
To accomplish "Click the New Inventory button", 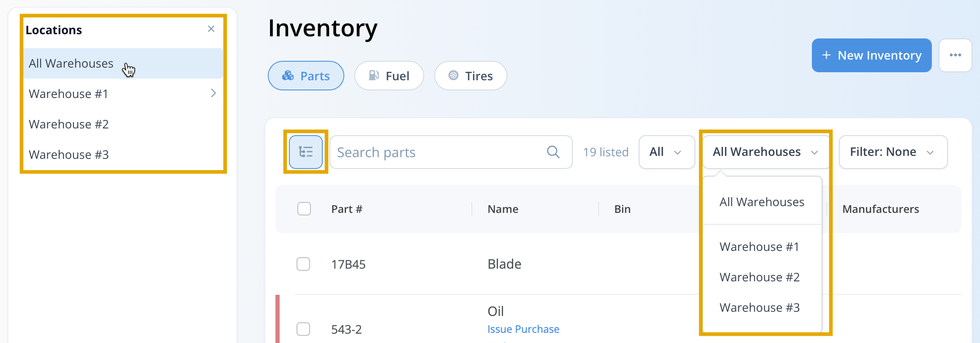I will coord(871,55).
